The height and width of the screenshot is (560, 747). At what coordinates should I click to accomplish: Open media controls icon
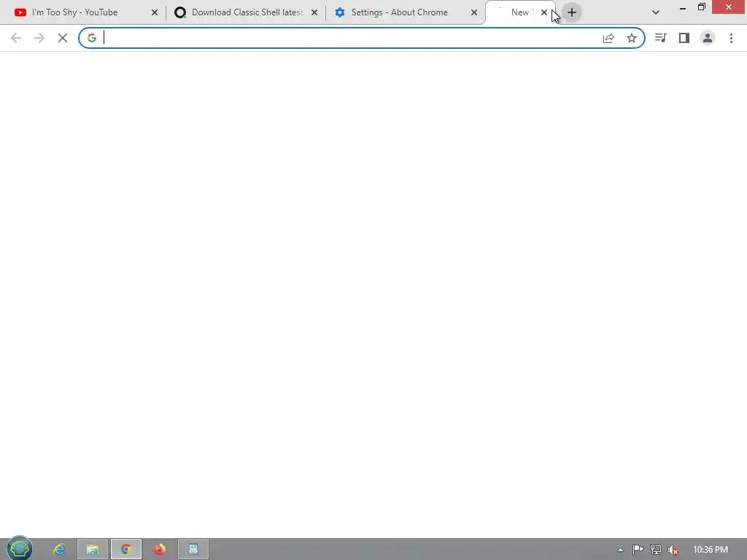(x=660, y=38)
